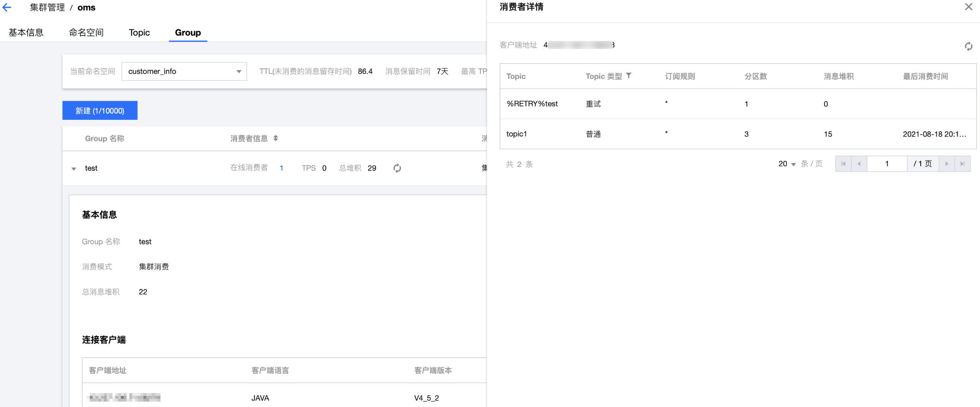
Task: Sort by 消费者信息 column arrows
Action: point(275,138)
